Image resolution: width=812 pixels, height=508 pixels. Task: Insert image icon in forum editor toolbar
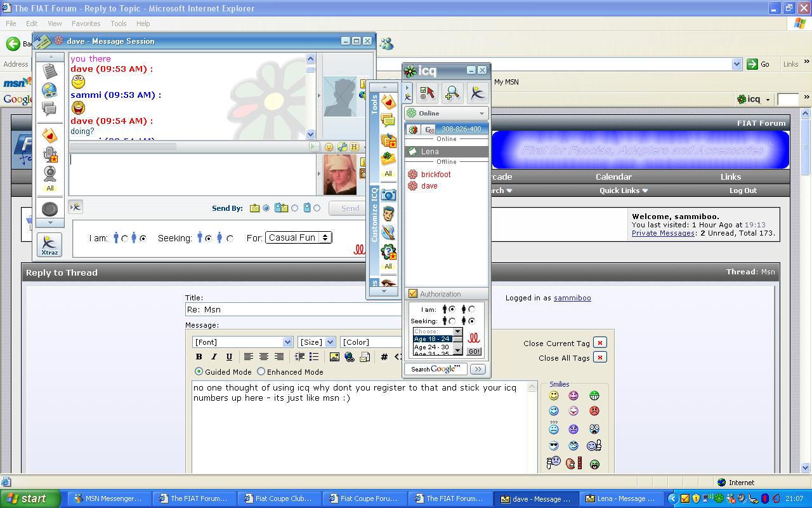(x=334, y=357)
